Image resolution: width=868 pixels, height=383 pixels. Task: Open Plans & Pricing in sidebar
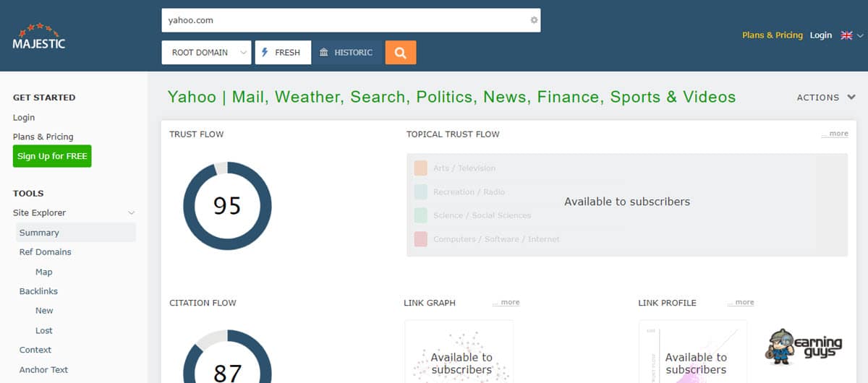coord(43,137)
